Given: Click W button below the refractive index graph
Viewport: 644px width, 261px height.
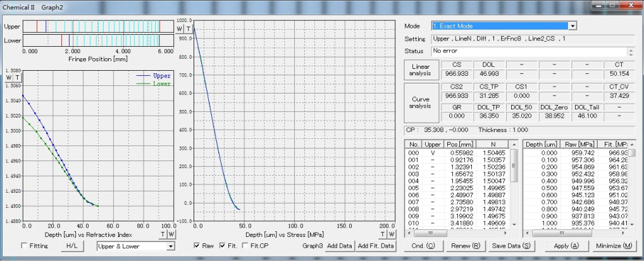Looking at the screenshot, I should point(171,234).
